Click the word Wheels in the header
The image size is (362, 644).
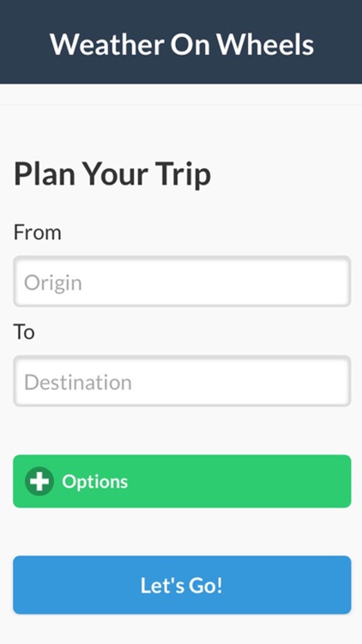265,44
